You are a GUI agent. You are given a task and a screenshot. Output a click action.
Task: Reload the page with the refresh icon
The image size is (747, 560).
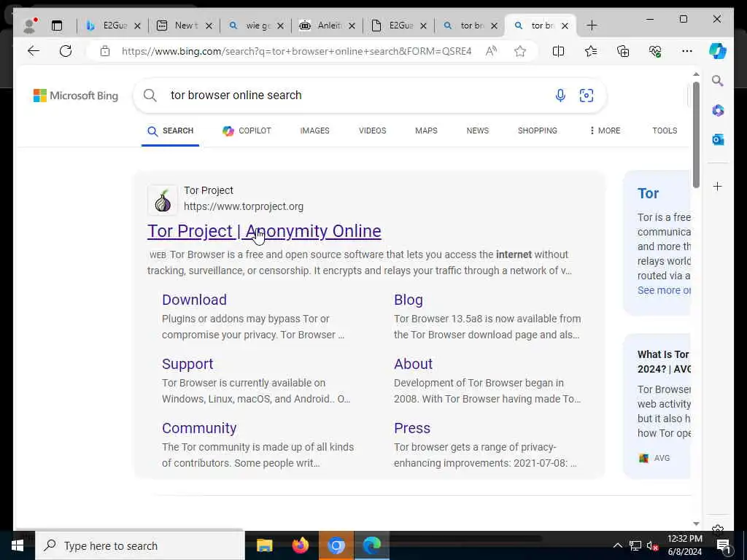(66, 51)
